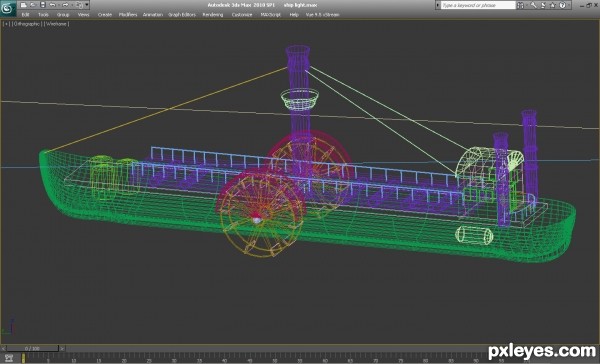Viewport: 600px width, 364px height.
Task: Save the scene with the floppy disk icon
Action: (42, 5)
